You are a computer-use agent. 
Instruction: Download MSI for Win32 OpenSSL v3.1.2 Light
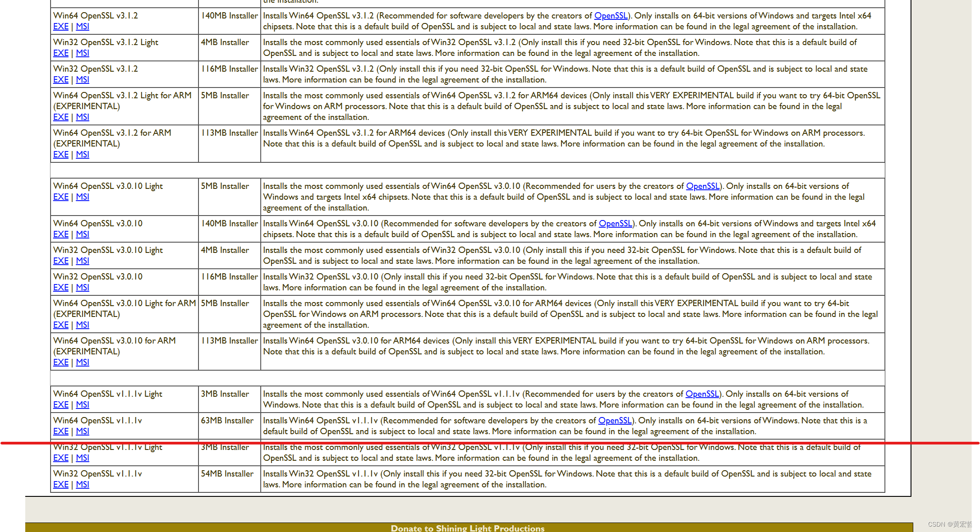pyautogui.click(x=83, y=53)
